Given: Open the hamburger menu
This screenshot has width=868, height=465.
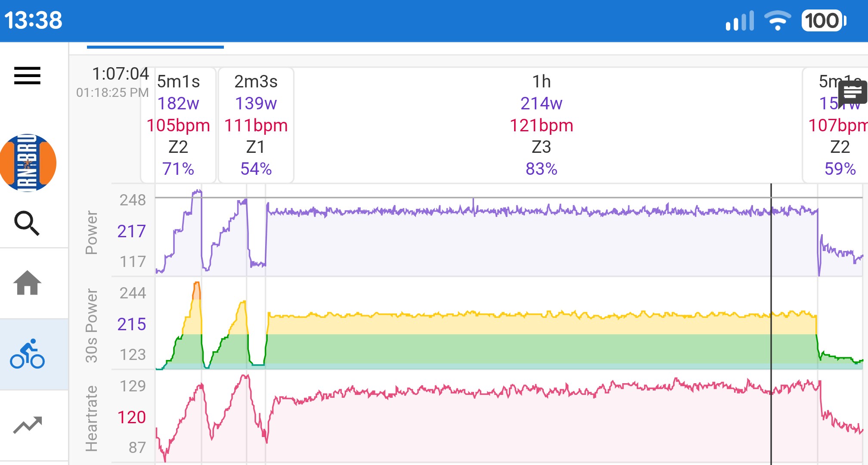Looking at the screenshot, I should click(x=27, y=76).
